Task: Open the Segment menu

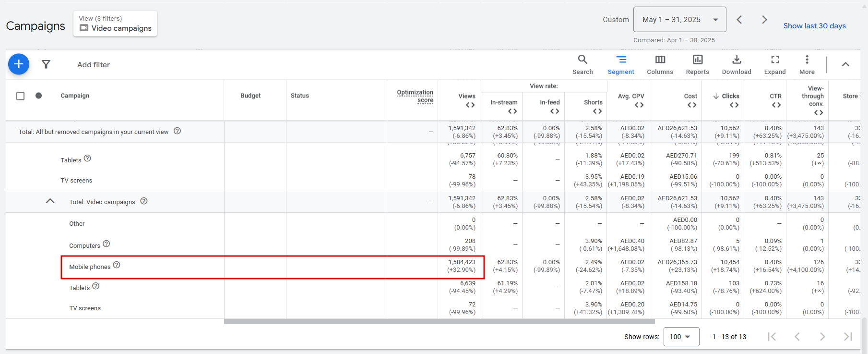Action: click(621, 64)
